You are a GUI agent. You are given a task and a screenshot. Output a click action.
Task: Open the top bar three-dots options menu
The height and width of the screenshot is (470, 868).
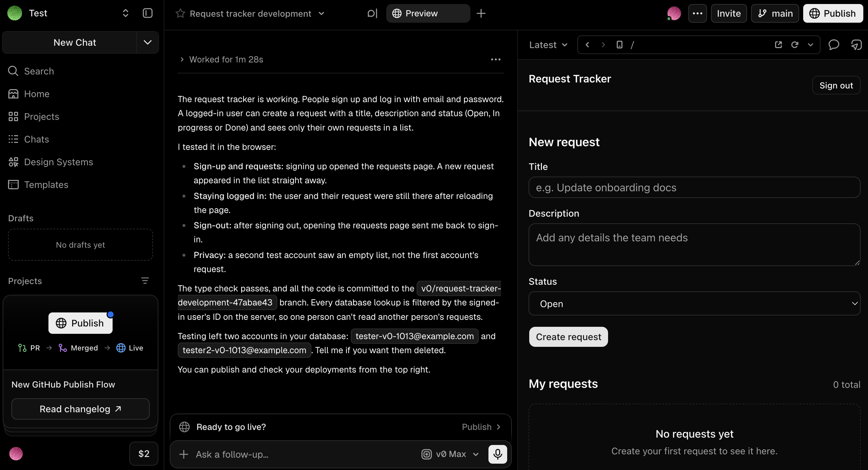(697, 13)
